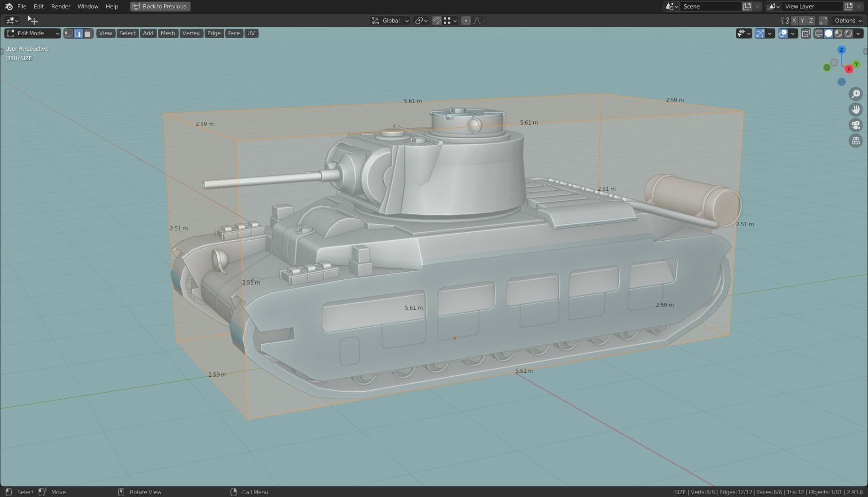Open the Window menu

(88, 6)
